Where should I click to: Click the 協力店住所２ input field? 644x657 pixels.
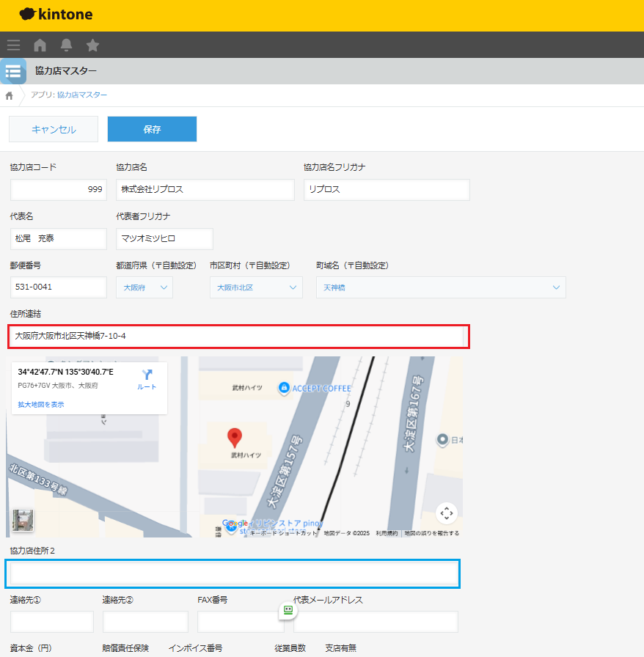point(233,573)
